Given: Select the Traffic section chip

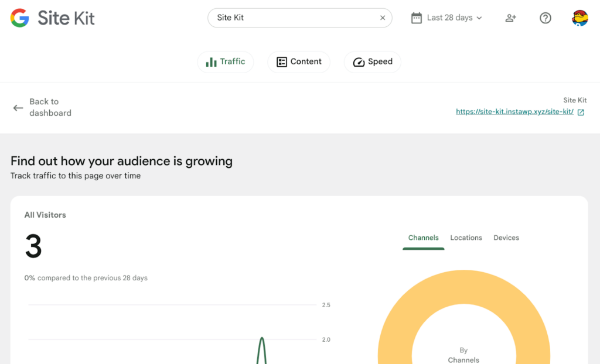Looking at the screenshot, I should (226, 62).
